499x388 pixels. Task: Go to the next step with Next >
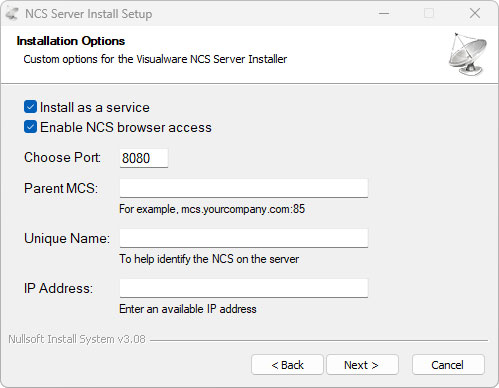(362, 365)
